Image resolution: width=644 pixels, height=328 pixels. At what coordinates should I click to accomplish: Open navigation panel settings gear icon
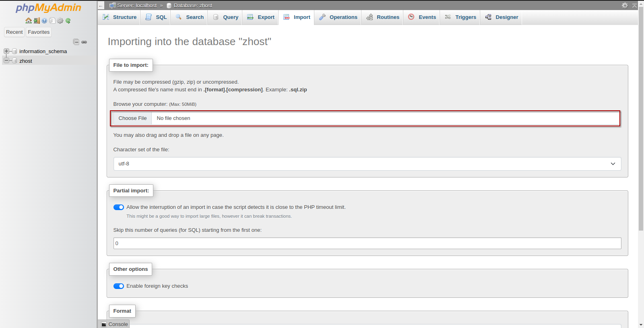[60, 21]
